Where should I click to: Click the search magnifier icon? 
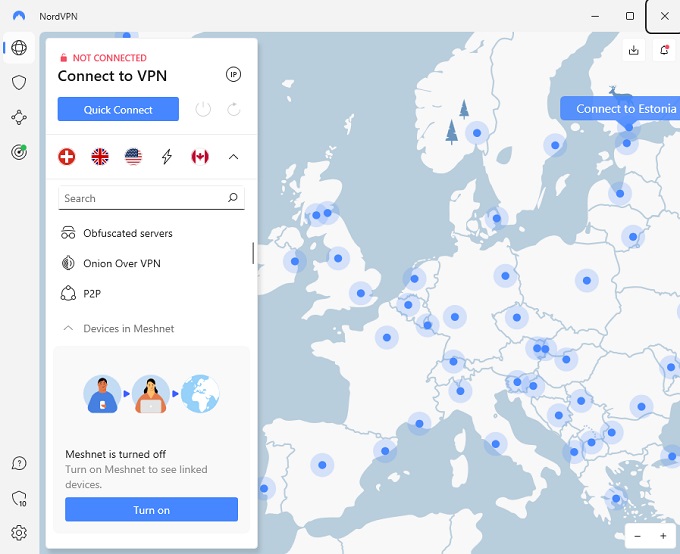pyautogui.click(x=233, y=198)
